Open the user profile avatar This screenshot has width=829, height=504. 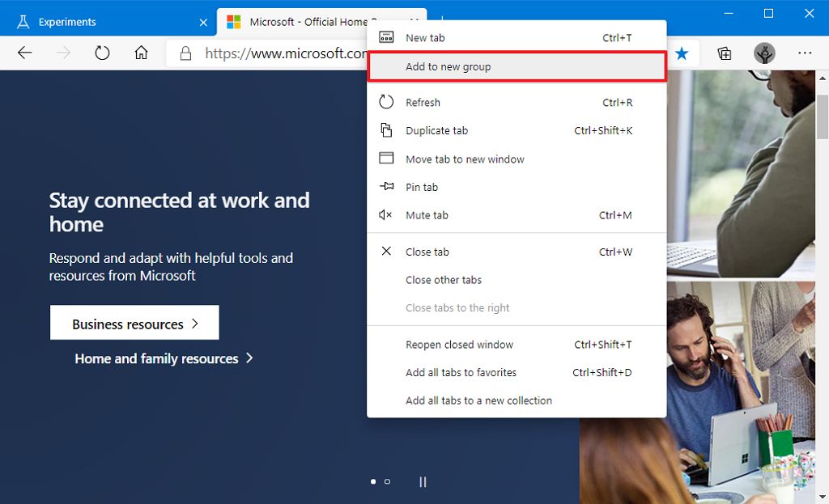[763, 53]
